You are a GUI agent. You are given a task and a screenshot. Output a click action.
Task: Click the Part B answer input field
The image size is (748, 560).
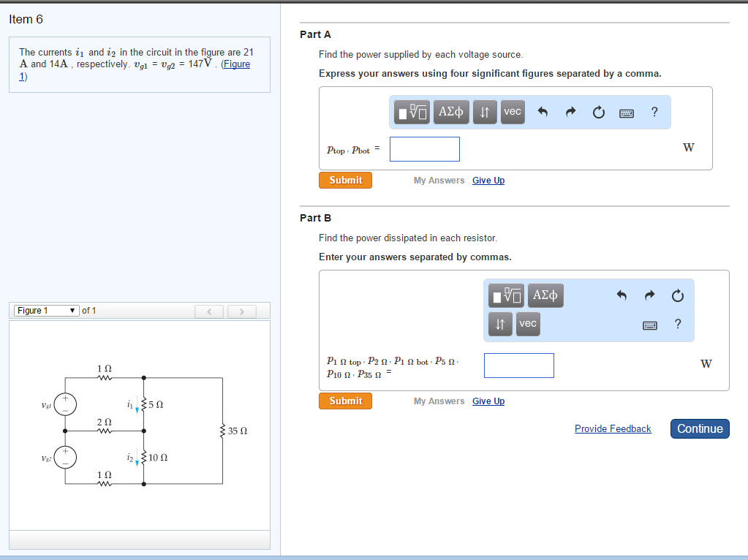pyautogui.click(x=518, y=365)
